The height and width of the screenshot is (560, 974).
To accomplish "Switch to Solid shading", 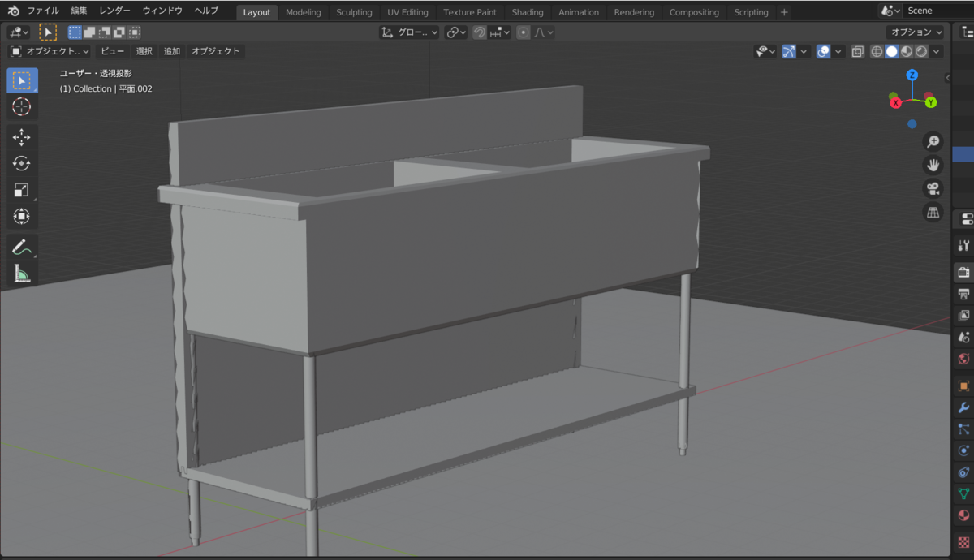I will (892, 51).
